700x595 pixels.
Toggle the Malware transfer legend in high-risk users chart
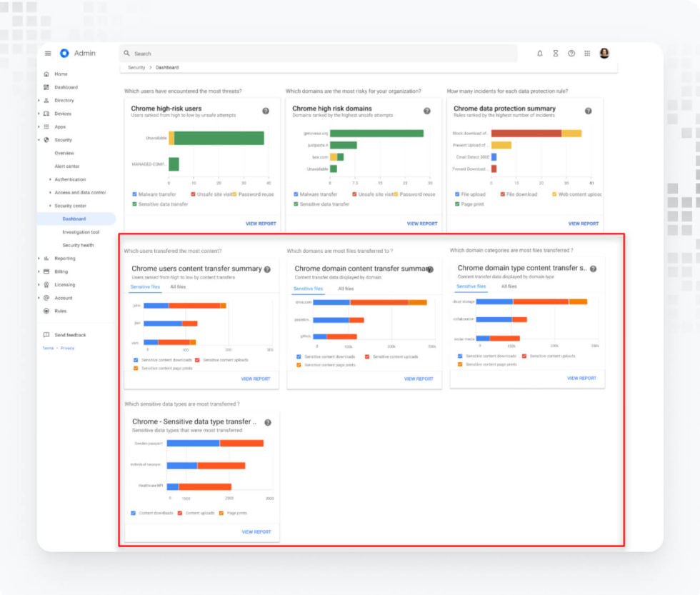click(136, 194)
